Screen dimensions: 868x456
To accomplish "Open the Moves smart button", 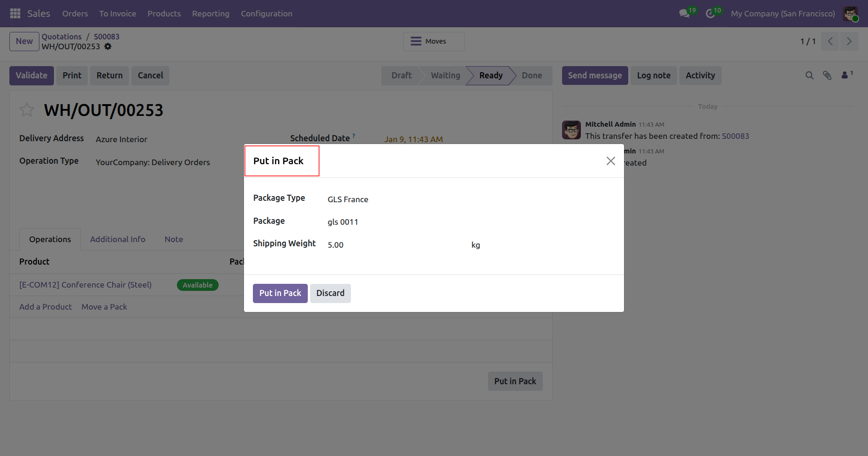I will click(434, 41).
